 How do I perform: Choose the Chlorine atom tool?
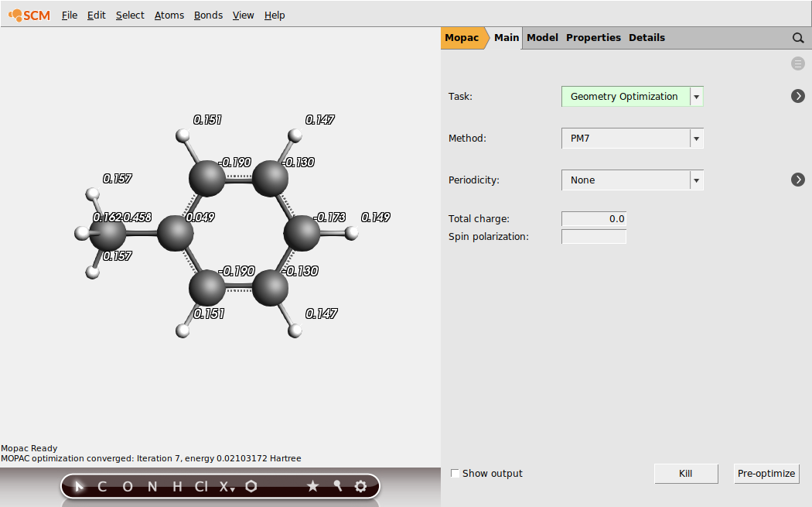[201, 486]
